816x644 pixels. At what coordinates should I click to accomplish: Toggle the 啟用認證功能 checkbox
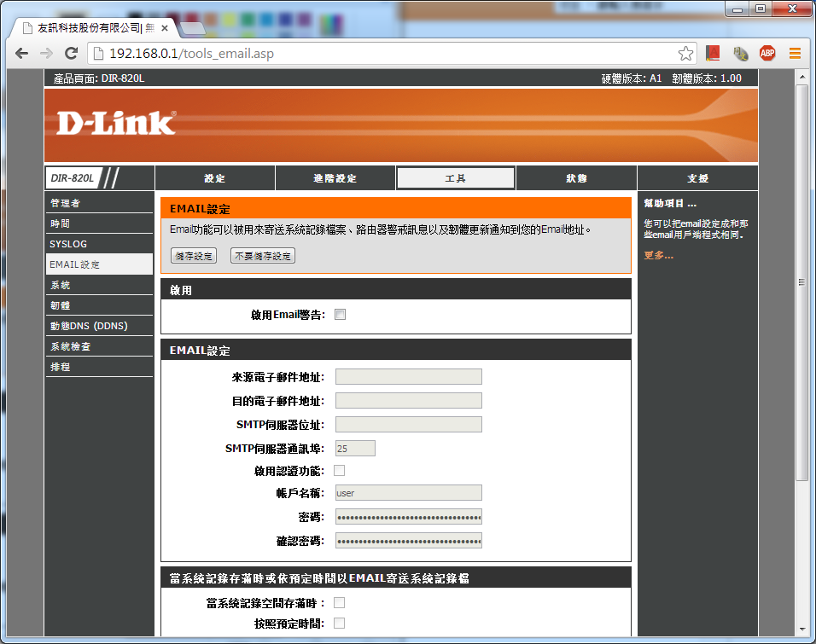click(340, 470)
